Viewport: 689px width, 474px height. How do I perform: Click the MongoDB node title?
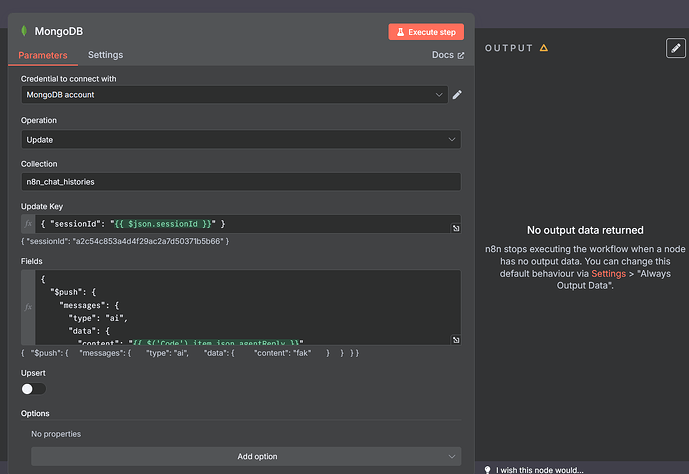(59, 31)
